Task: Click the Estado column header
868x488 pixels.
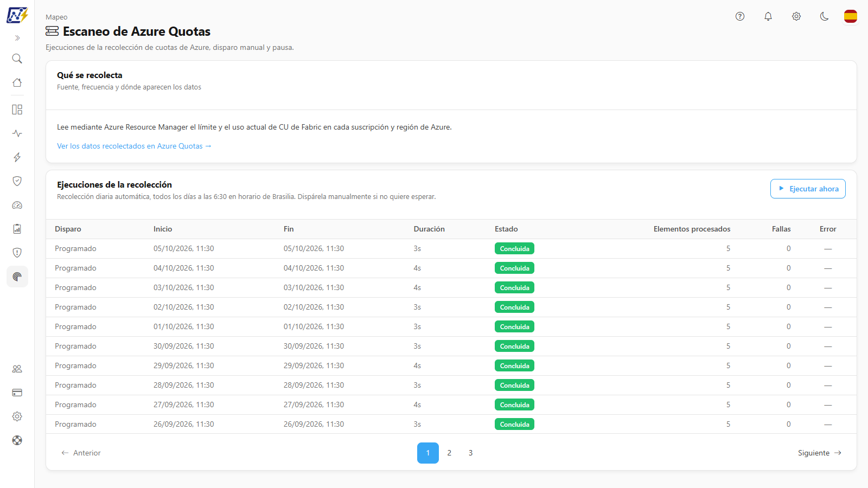Action: tap(506, 229)
